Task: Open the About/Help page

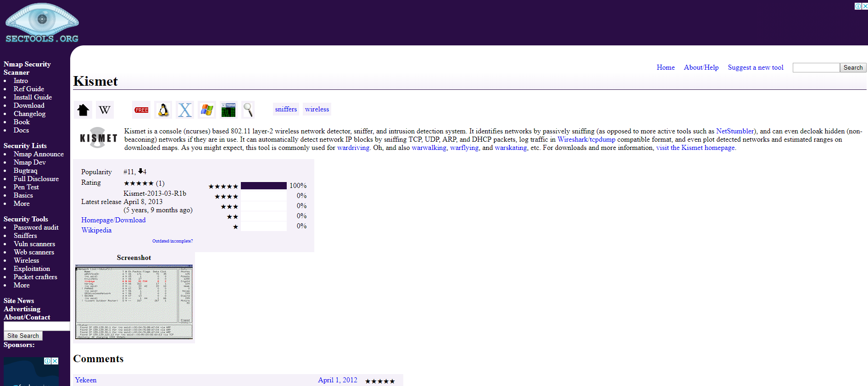Action: [x=701, y=67]
